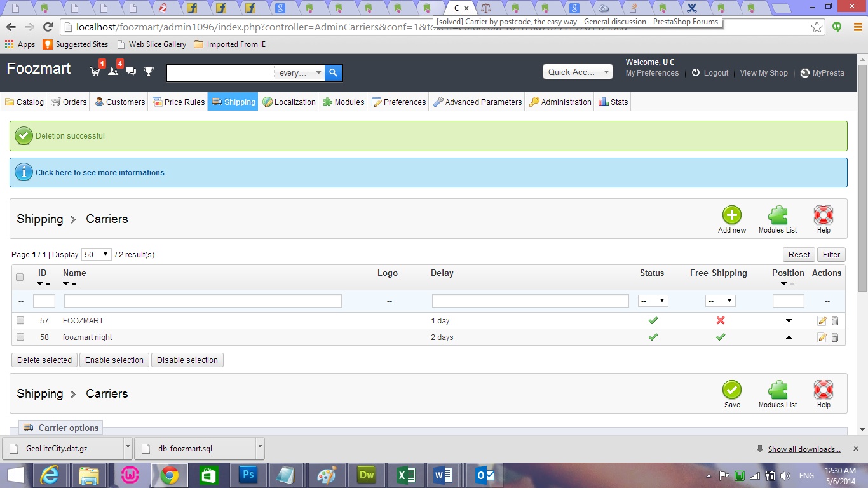Bookmark this page with the star icon
Screen dimensions: 868x488
817,27
